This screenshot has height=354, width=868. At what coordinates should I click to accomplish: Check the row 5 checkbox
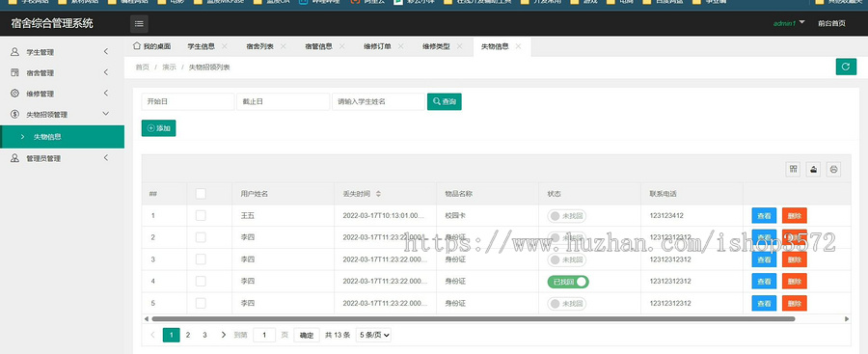click(201, 303)
